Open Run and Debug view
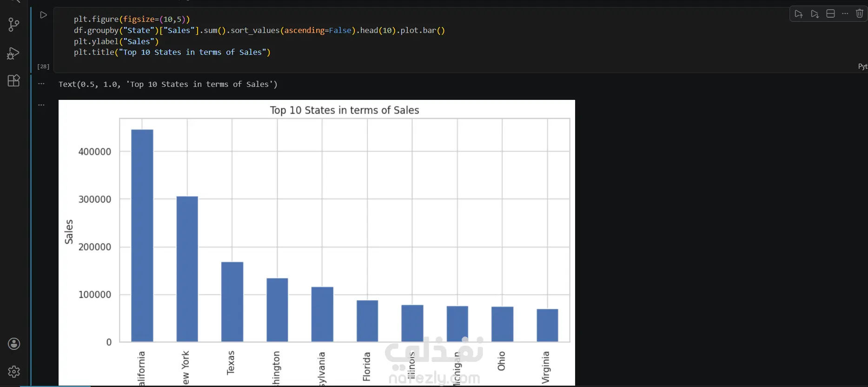This screenshot has width=868, height=387. tap(14, 53)
